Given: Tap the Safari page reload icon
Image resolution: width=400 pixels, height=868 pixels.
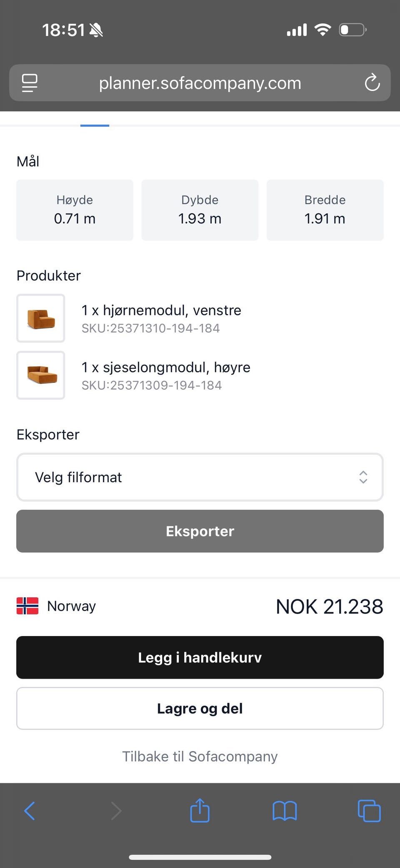Looking at the screenshot, I should click(372, 83).
